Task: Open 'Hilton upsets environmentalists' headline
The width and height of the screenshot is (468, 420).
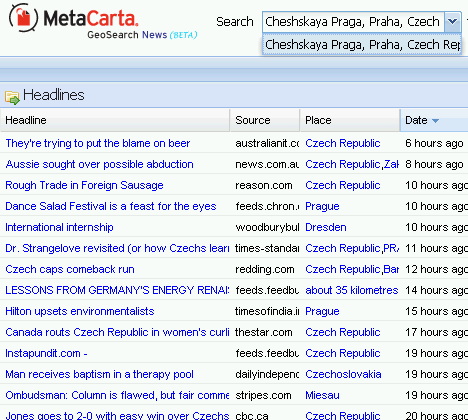Action: coord(80,311)
